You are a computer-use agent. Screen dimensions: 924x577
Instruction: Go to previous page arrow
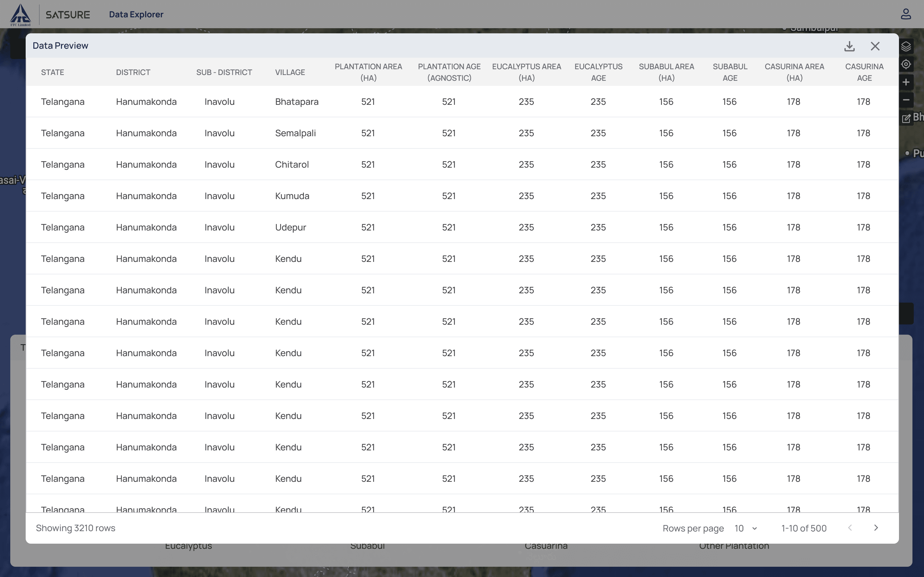point(850,528)
